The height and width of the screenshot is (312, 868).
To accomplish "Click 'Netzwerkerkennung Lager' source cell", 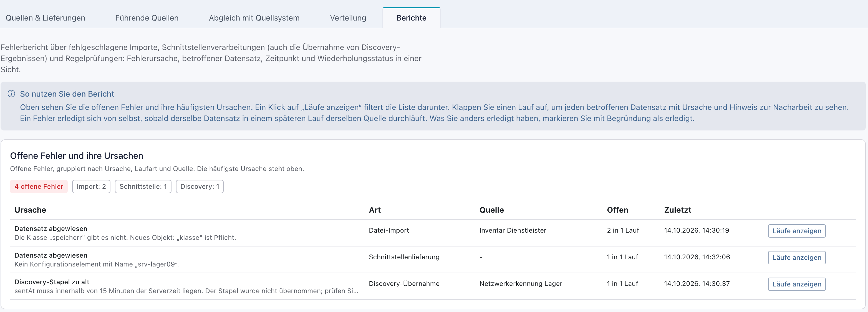I will pos(521,283).
